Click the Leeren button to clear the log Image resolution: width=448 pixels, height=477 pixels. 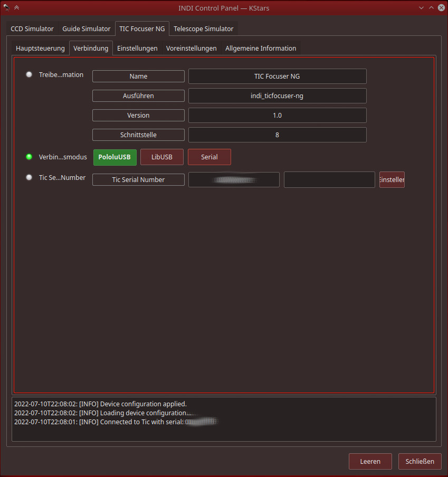pyautogui.click(x=370, y=461)
